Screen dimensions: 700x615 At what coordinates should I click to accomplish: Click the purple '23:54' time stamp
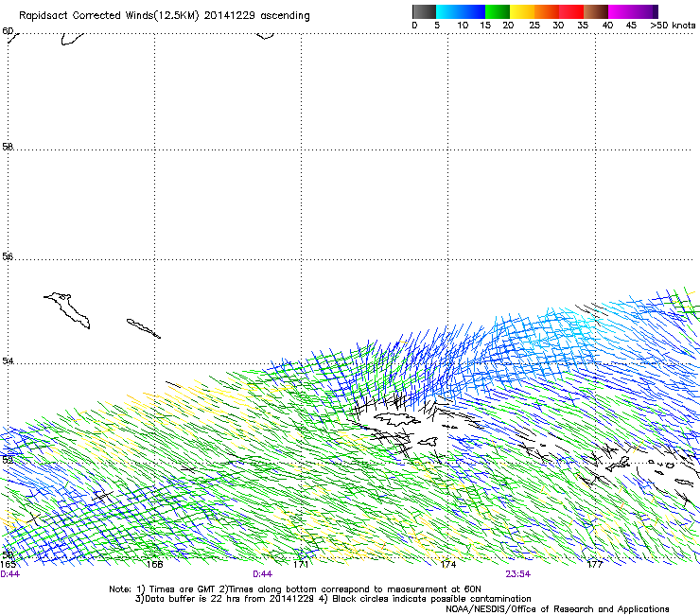pyautogui.click(x=517, y=574)
